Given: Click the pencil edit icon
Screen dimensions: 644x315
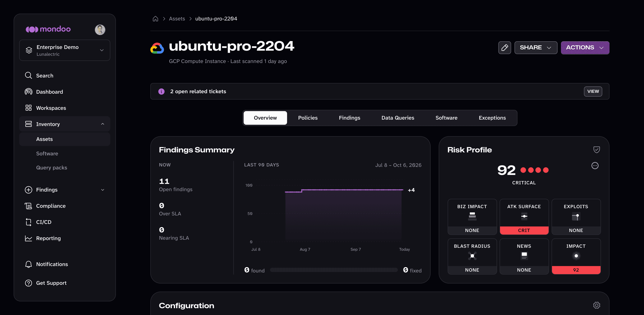Looking at the screenshot, I should click(505, 47).
